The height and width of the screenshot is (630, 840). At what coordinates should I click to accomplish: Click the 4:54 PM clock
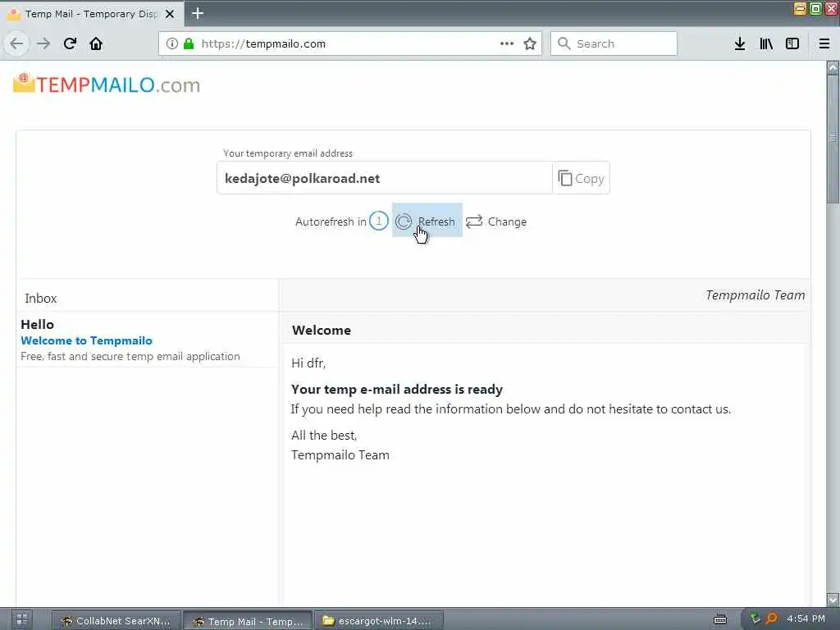(806, 619)
